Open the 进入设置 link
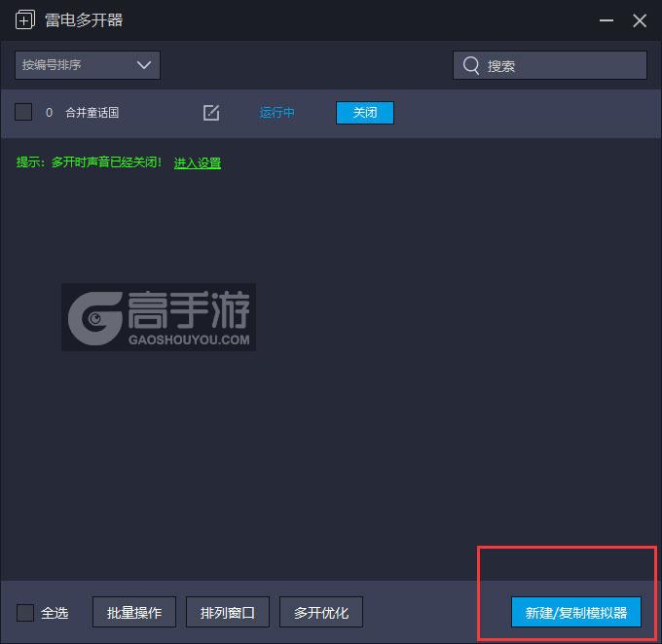662x644 pixels. (198, 162)
